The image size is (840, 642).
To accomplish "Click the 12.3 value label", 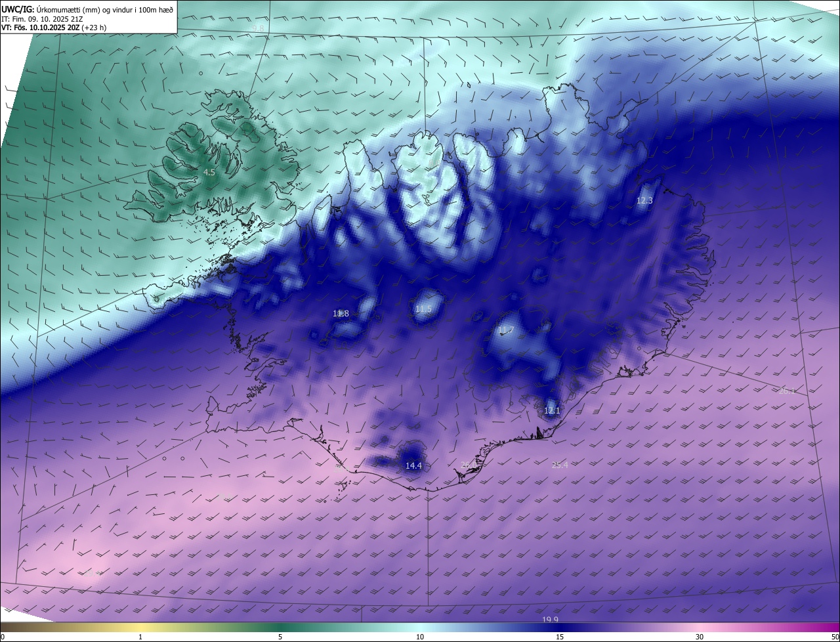I will pyautogui.click(x=644, y=200).
